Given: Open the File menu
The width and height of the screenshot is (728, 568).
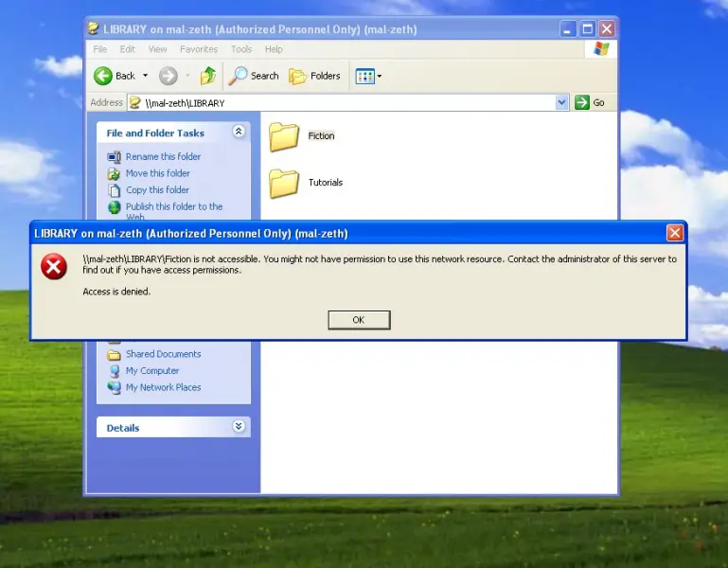Looking at the screenshot, I should (99, 49).
